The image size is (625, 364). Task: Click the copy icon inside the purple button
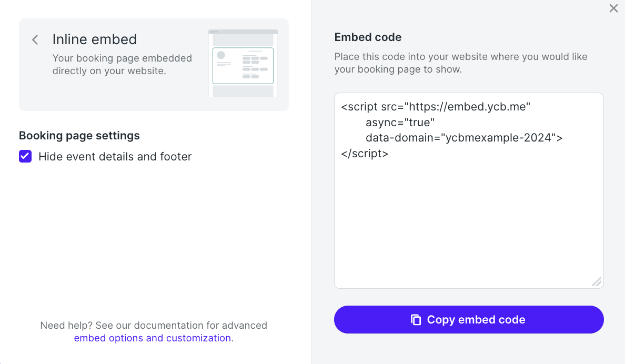416,320
